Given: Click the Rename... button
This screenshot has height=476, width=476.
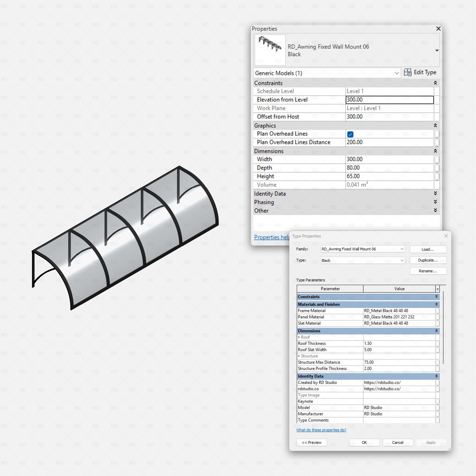Looking at the screenshot, I should [428, 271].
